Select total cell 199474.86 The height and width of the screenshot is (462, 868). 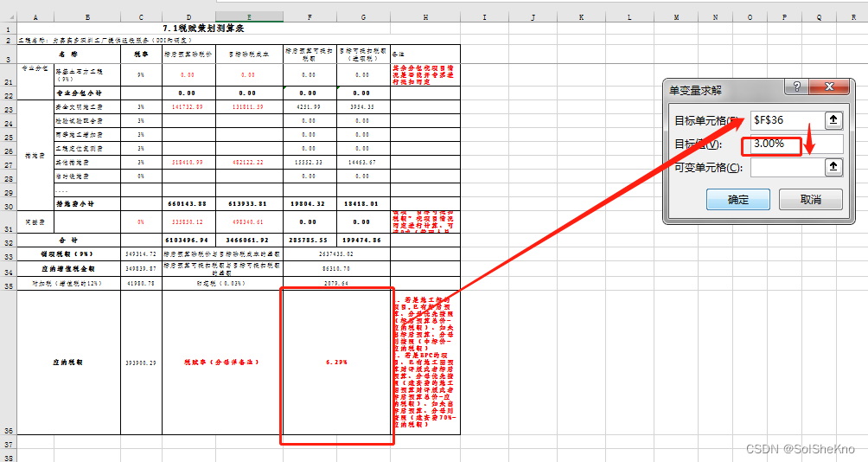coord(363,241)
